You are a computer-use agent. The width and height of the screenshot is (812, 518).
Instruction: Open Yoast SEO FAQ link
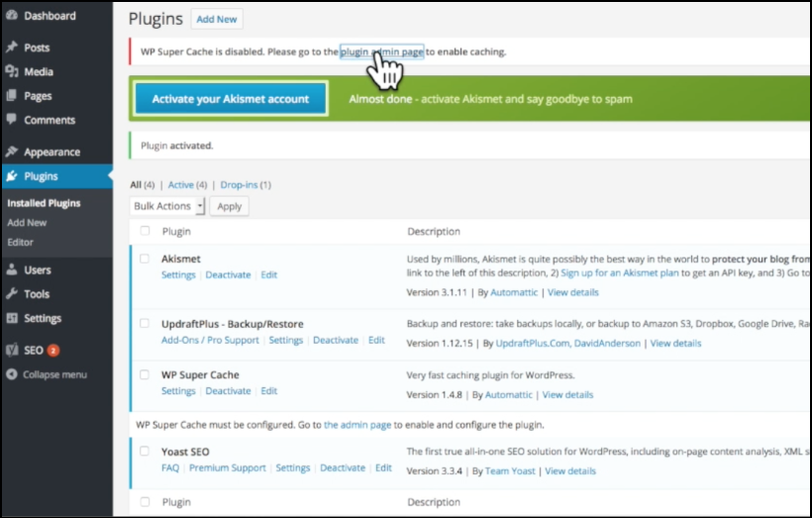[x=170, y=467]
